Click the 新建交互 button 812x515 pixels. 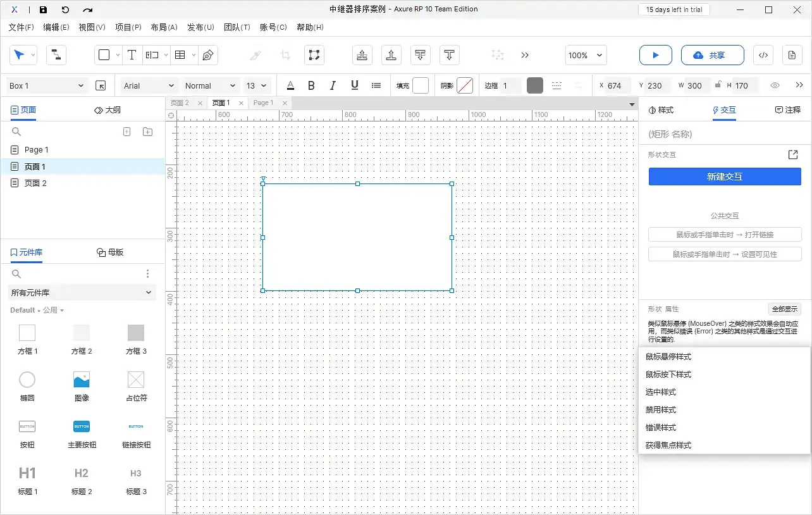(x=725, y=177)
